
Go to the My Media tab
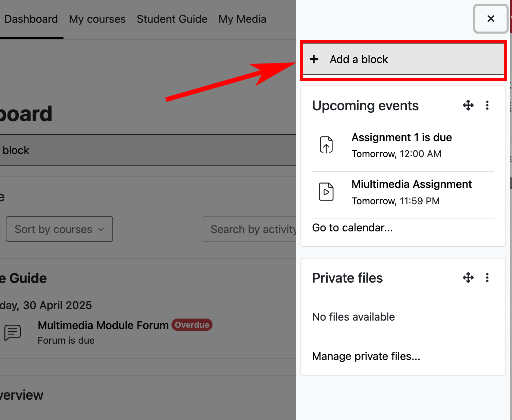(242, 19)
